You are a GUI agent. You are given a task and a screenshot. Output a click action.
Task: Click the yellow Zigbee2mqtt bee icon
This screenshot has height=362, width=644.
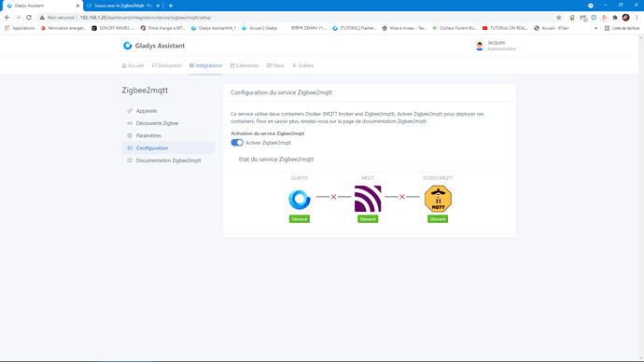(438, 199)
